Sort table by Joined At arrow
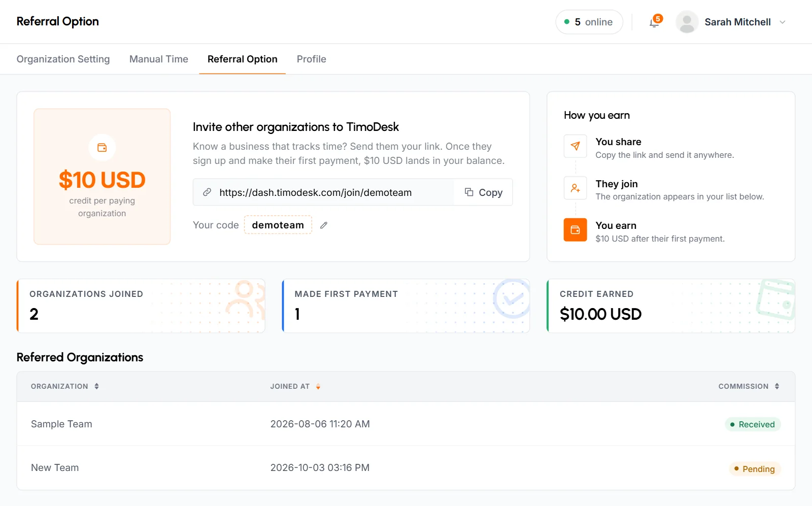This screenshot has width=812, height=506. (318, 386)
